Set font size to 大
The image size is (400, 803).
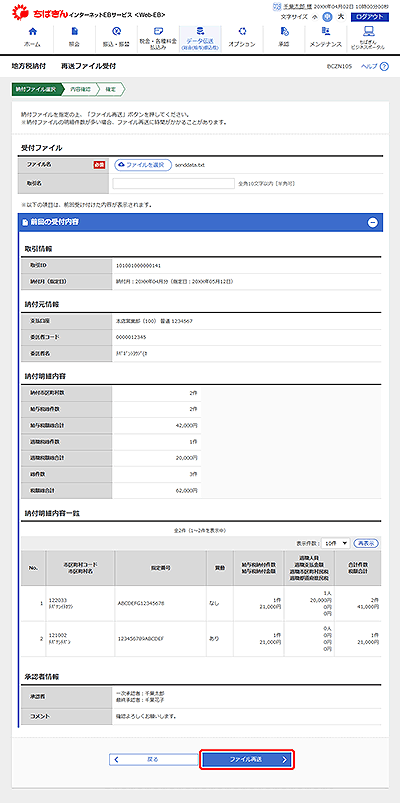point(341,17)
